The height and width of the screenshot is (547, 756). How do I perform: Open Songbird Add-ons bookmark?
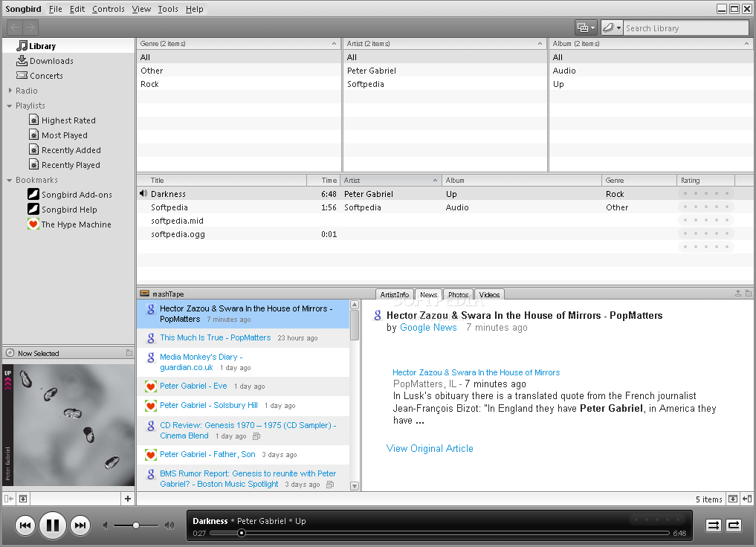tap(70, 195)
